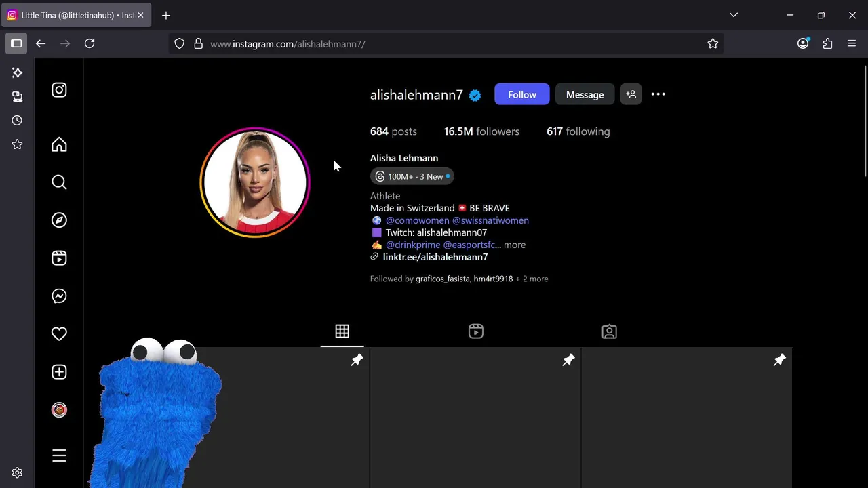Image resolution: width=868 pixels, height=488 pixels.
Task: Follow alishalehmann7
Action: pos(521,94)
